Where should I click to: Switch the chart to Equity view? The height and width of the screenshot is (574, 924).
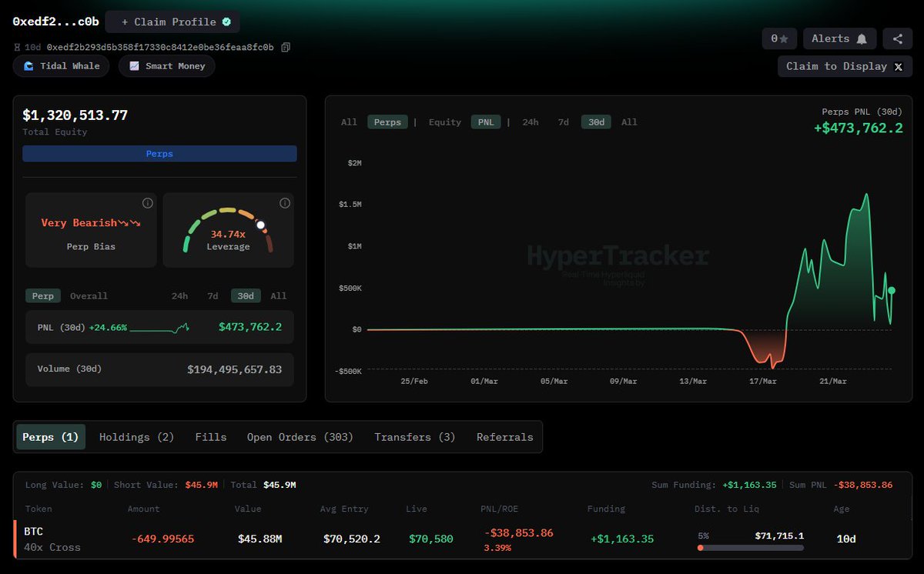click(444, 122)
